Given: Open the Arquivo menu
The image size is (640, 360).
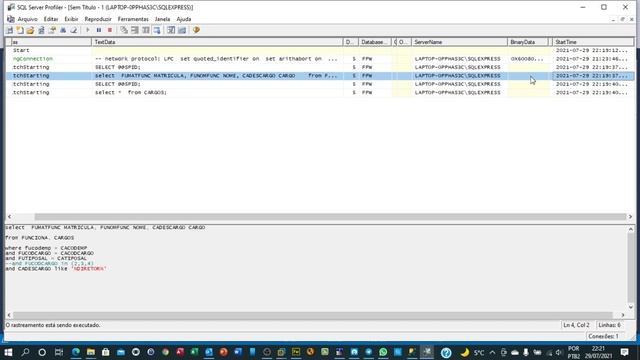Looking at the screenshot, I should click(x=27, y=19).
